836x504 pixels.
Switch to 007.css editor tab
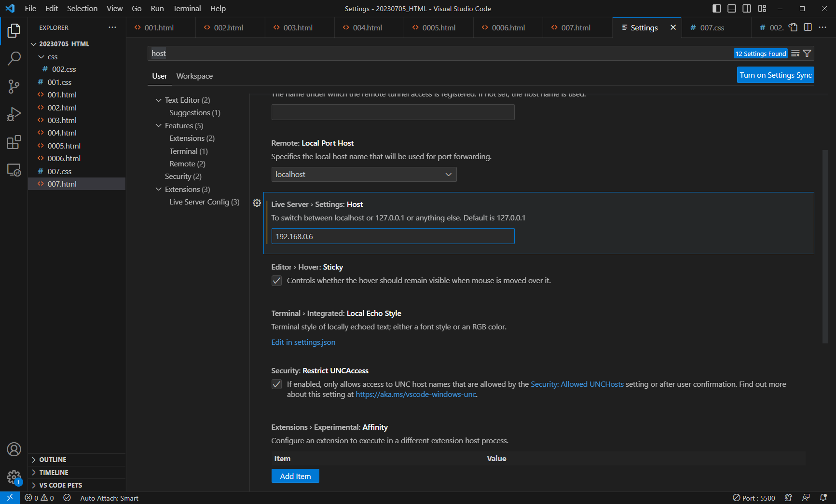[x=716, y=27]
